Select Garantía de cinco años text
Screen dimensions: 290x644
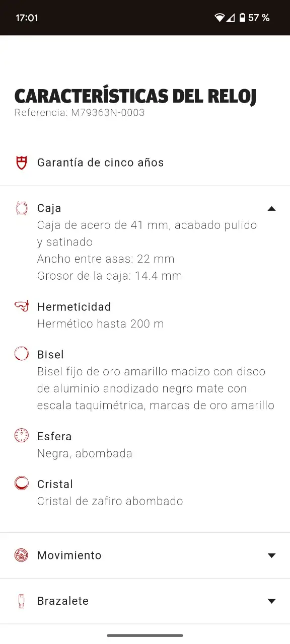coord(101,163)
